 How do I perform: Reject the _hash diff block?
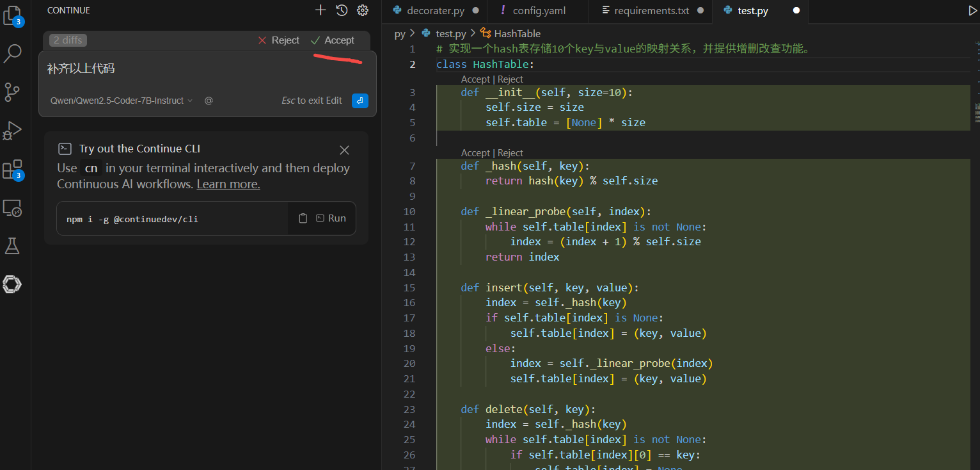(510, 153)
